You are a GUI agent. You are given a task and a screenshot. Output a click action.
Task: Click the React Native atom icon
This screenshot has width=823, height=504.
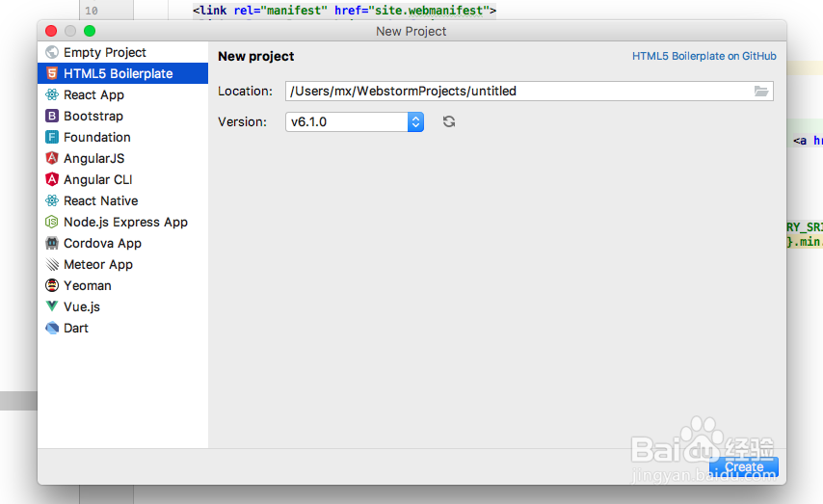[52, 200]
